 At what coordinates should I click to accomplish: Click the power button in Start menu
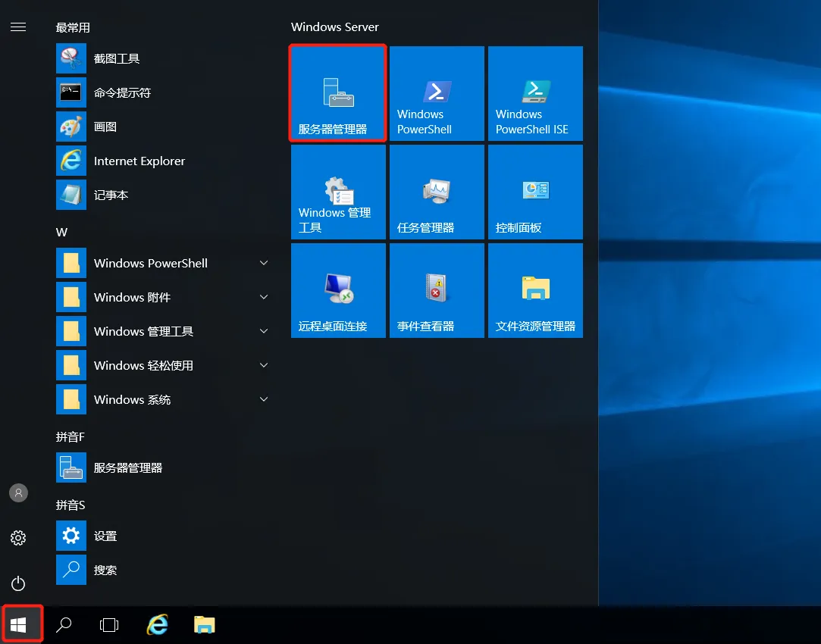point(18,583)
